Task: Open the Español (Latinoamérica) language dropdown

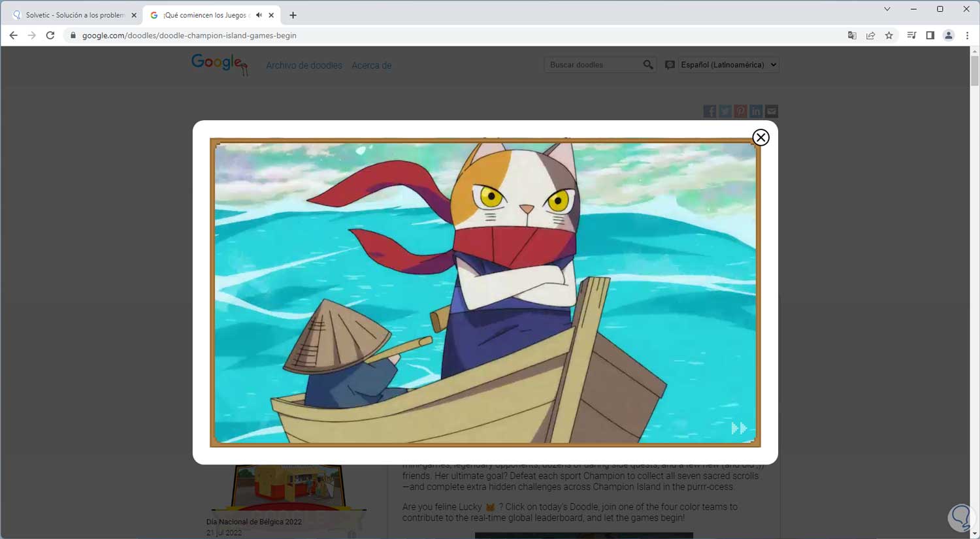Action: pos(728,65)
